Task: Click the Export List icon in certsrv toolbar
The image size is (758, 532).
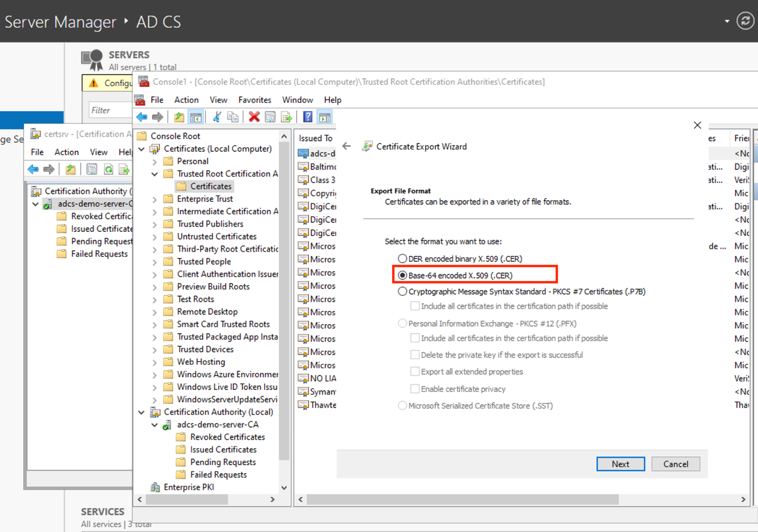Action: [124, 169]
